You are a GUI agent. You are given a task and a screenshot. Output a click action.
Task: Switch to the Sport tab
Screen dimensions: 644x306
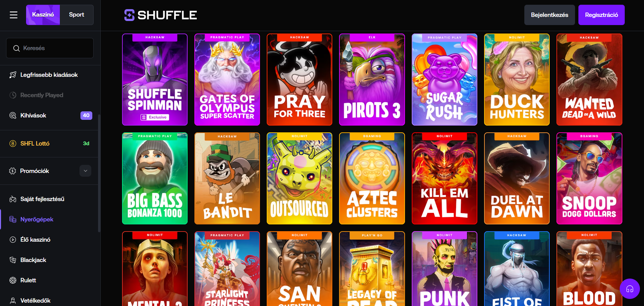pos(77,15)
